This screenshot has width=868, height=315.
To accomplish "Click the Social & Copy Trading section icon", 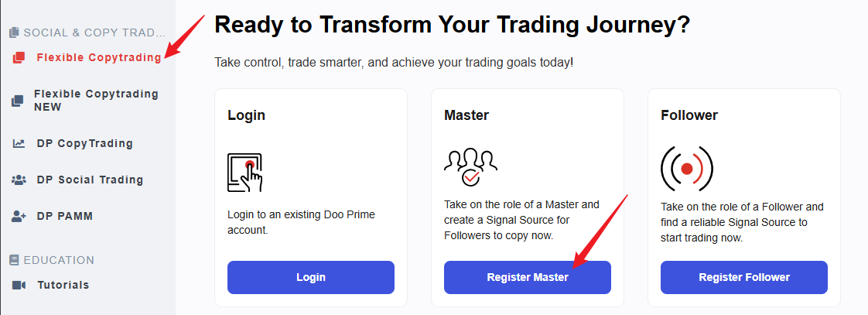I will (15, 33).
